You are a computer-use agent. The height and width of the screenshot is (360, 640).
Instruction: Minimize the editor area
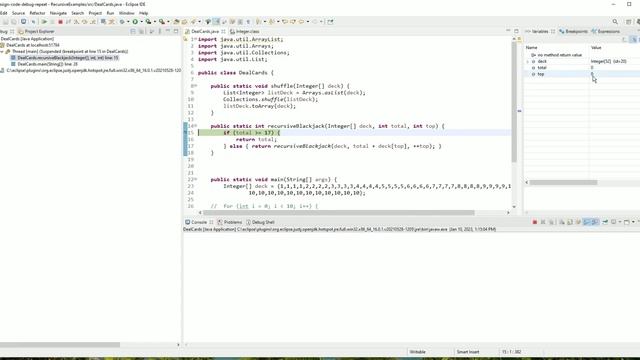[508, 31]
